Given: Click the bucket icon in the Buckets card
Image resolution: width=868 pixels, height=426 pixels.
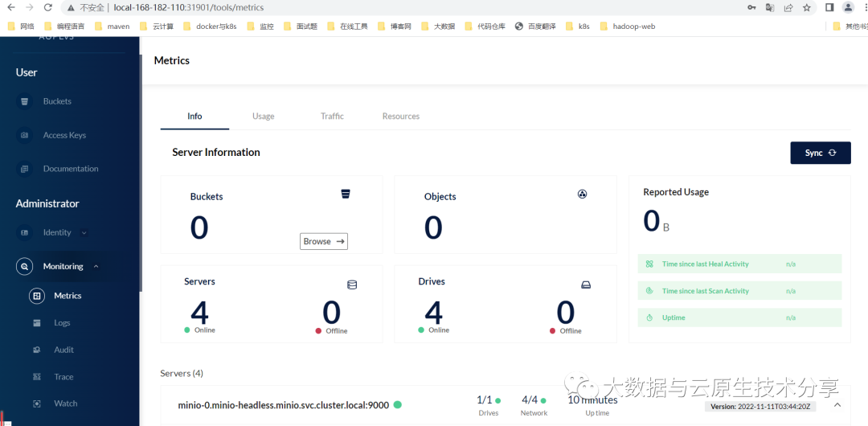Looking at the screenshot, I should point(346,194).
